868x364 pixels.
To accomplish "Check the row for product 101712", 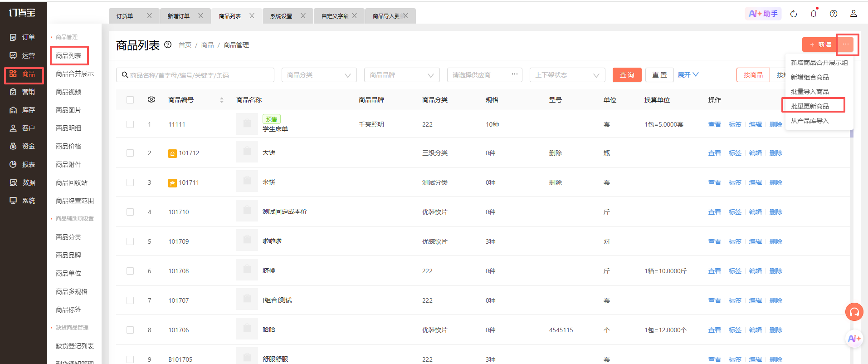I will pyautogui.click(x=130, y=153).
